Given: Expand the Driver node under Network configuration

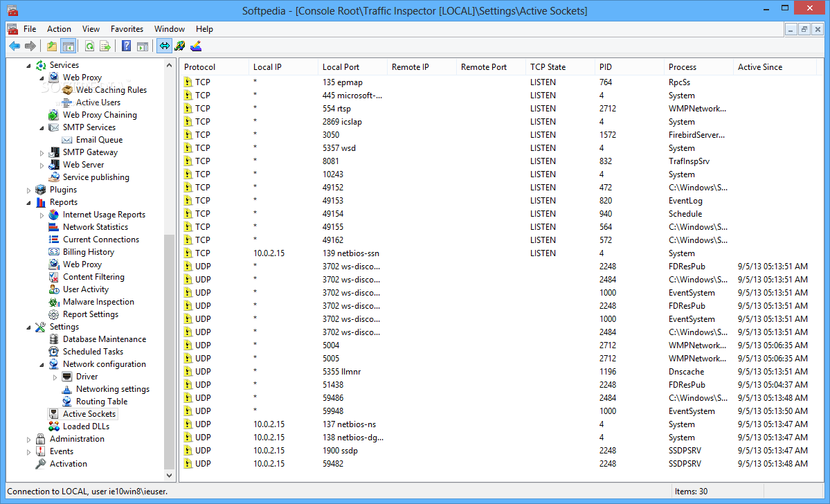Looking at the screenshot, I should point(55,377).
